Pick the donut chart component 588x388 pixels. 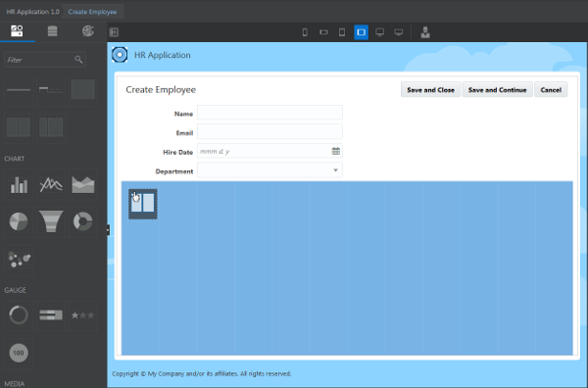point(83,221)
